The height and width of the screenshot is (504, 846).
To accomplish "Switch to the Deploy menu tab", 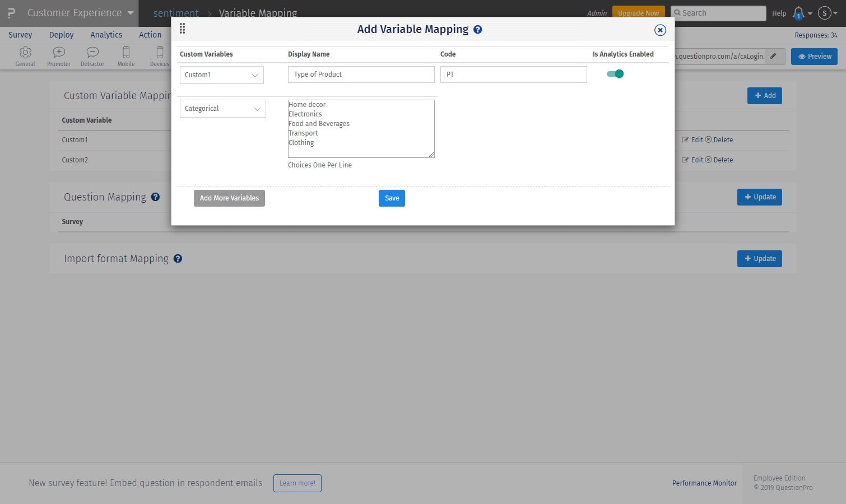I will coord(61,35).
